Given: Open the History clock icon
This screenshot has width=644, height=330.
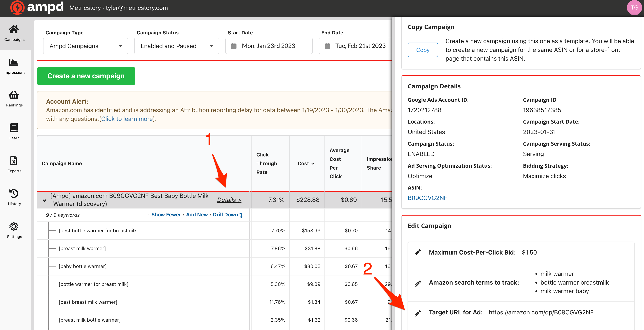Looking at the screenshot, I should click(x=14, y=193).
